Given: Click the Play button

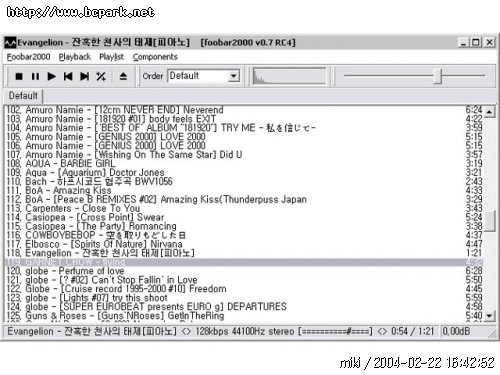Looking at the screenshot, I should [51, 76].
